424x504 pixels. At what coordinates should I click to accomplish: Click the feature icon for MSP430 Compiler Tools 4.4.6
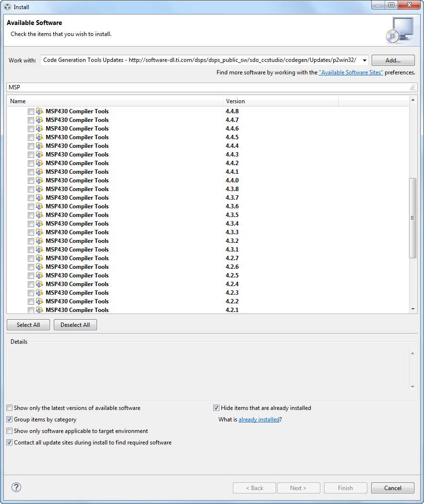39,129
